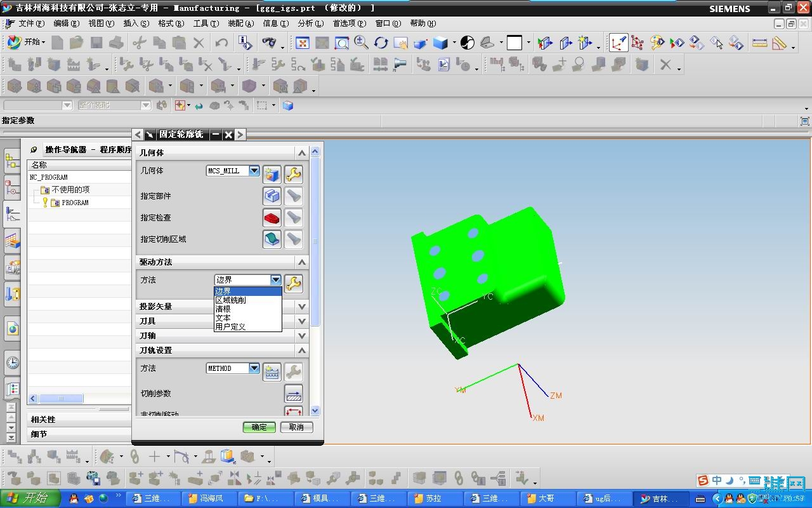This screenshot has height=508, width=812.
Task: Click the Zoom magnifier with plus icon
Action: [361, 43]
